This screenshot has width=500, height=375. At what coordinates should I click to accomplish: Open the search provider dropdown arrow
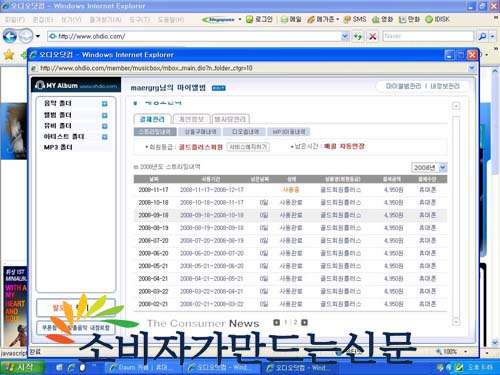[x=492, y=36]
